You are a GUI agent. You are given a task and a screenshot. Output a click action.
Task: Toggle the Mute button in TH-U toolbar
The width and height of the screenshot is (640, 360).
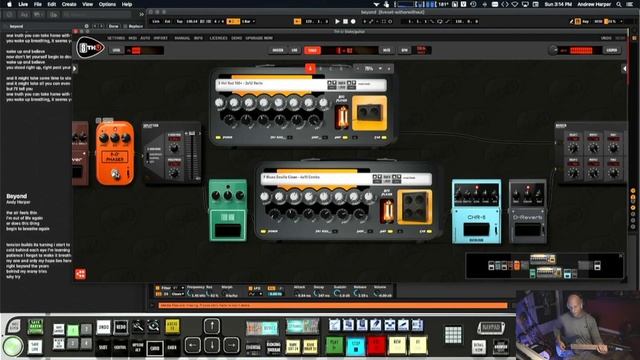pos(386,50)
